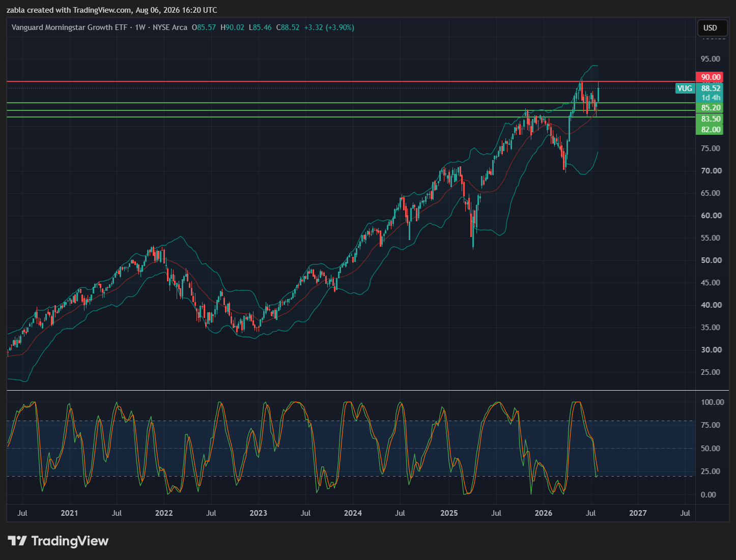The height and width of the screenshot is (560, 736).
Task: Click the 2026 time axis label
Action: point(544,513)
